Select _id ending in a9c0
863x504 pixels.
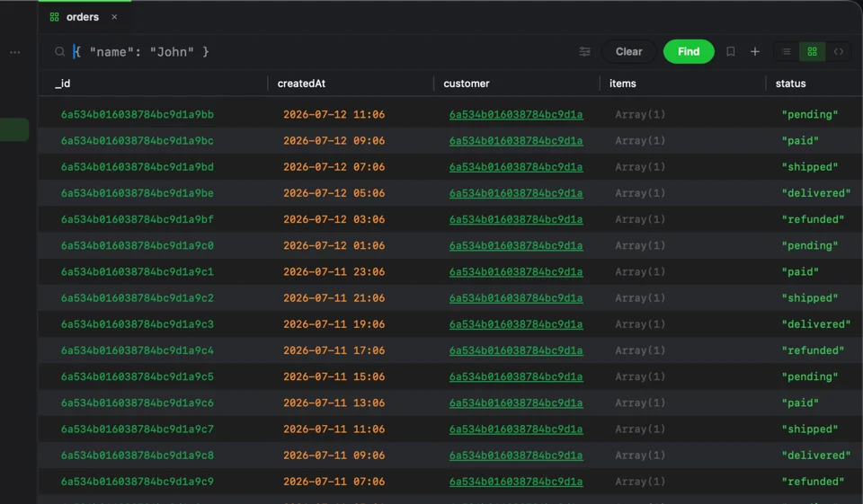tap(137, 245)
